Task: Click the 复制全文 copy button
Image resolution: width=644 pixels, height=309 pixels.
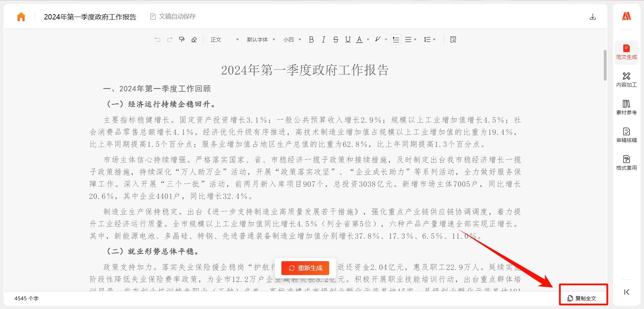Action: click(x=582, y=298)
